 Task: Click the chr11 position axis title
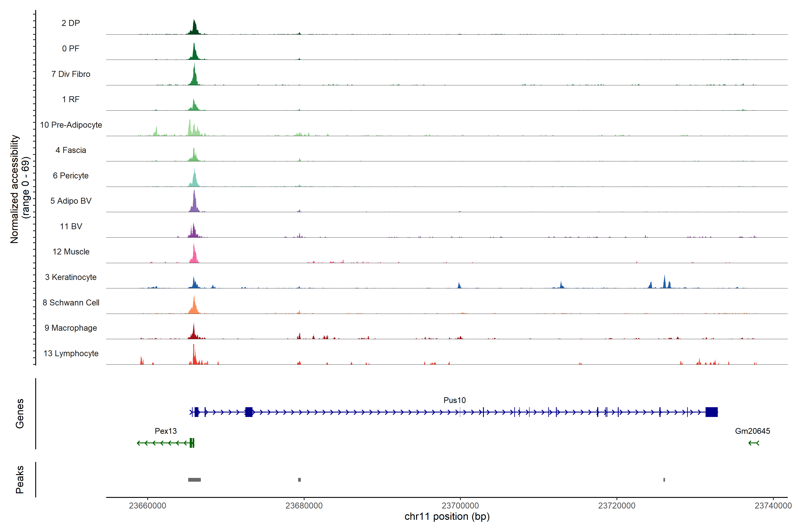click(x=447, y=516)
